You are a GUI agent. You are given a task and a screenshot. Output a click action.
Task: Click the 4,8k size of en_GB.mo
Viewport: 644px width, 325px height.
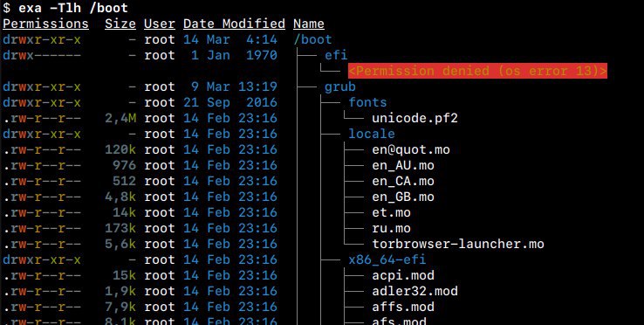tap(120, 197)
